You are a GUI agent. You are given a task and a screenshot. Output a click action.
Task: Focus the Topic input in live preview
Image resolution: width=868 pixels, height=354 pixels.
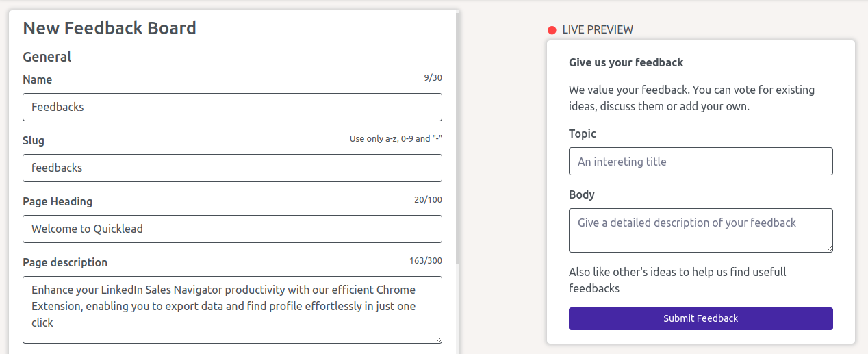700,162
